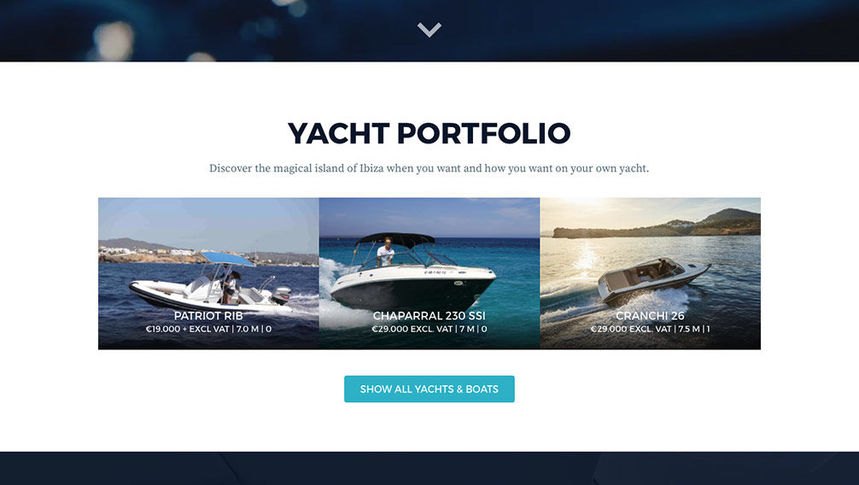Screen dimensions: 859x485
Task: Click the hillside coastline in Cranchi photo
Action: 657,225
